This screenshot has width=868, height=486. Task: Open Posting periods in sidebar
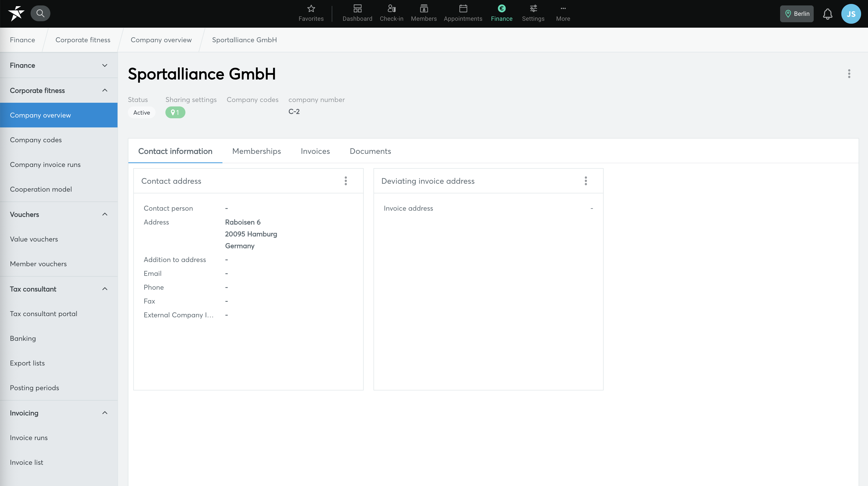click(59, 388)
